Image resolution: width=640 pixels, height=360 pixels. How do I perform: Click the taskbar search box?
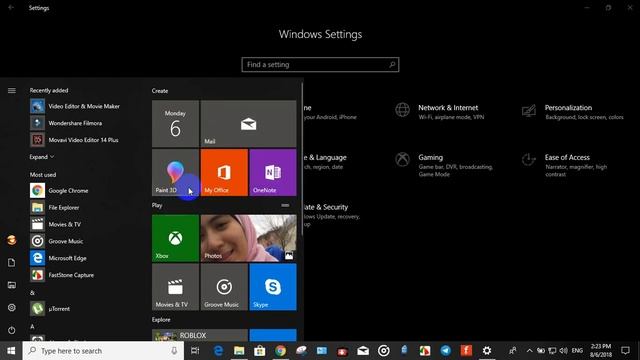103,351
